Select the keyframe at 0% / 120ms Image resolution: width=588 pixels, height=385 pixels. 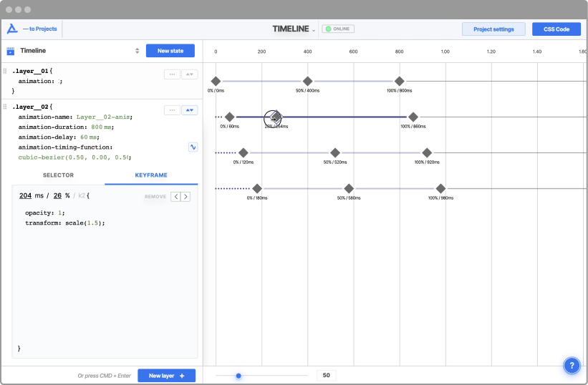click(x=244, y=153)
